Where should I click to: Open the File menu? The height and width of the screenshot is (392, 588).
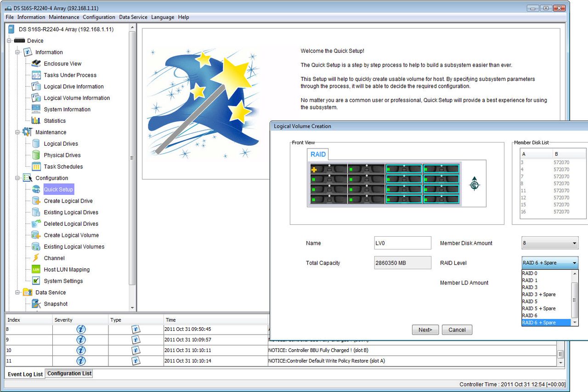(x=10, y=17)
